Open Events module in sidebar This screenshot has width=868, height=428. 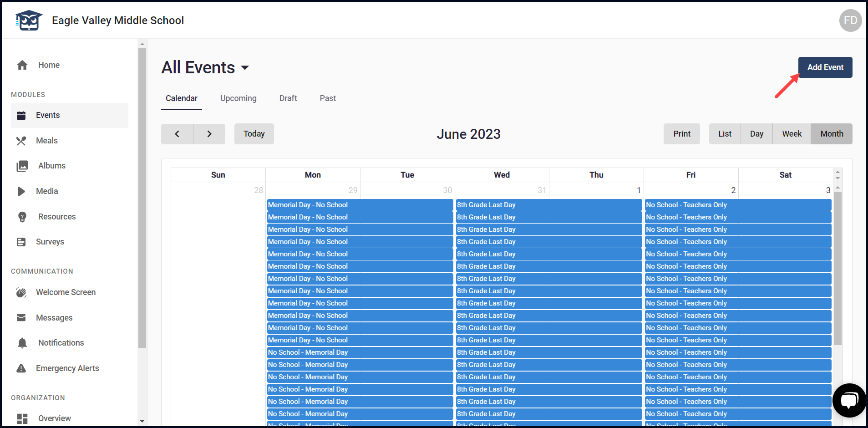click(x=70, y=115)
